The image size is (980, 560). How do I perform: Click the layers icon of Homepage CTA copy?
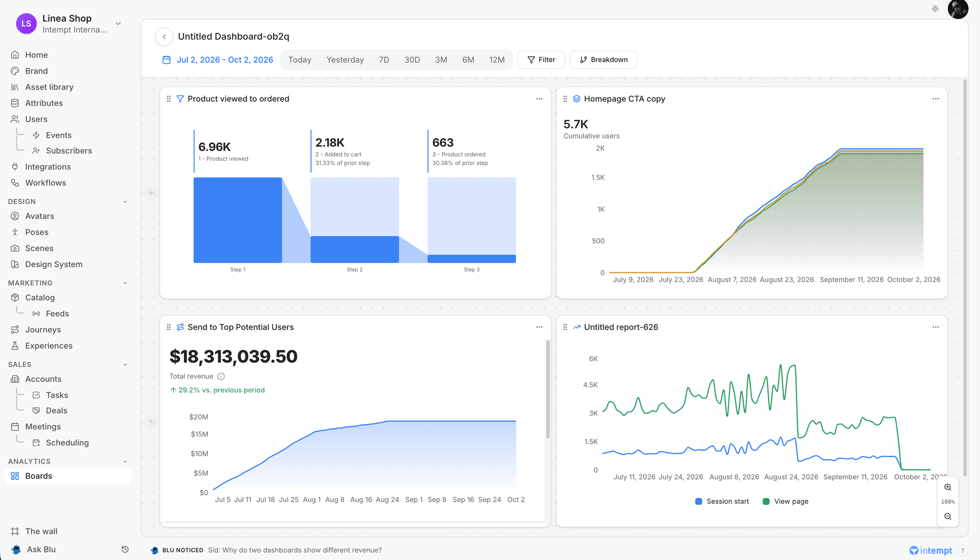pos(577,99)
